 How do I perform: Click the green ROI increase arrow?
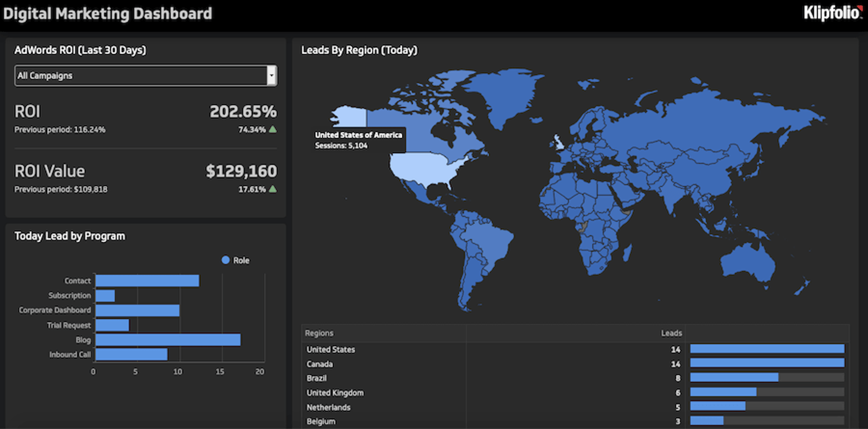[273, 130]
